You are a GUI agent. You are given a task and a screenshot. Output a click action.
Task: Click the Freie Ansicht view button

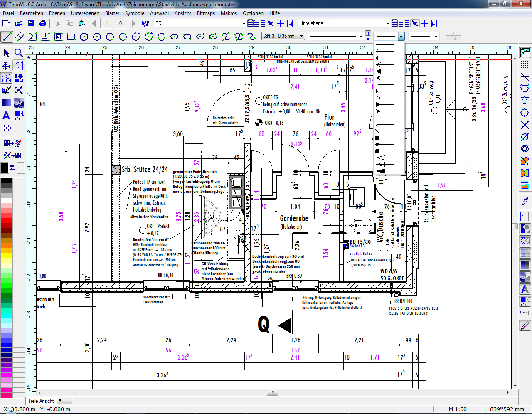tap(41, 401)
